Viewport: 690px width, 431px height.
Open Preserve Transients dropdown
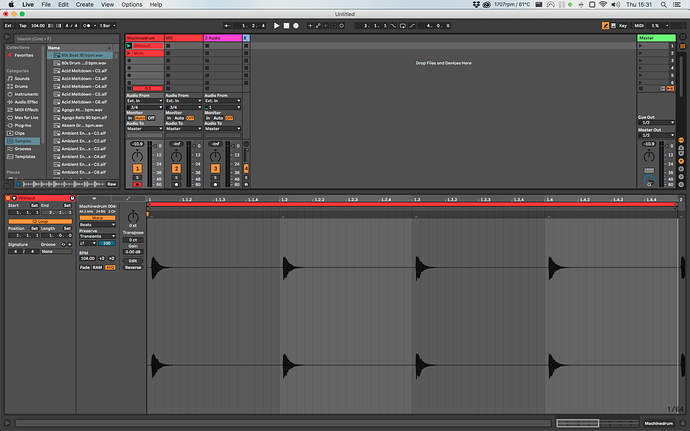tap(97, 236)
